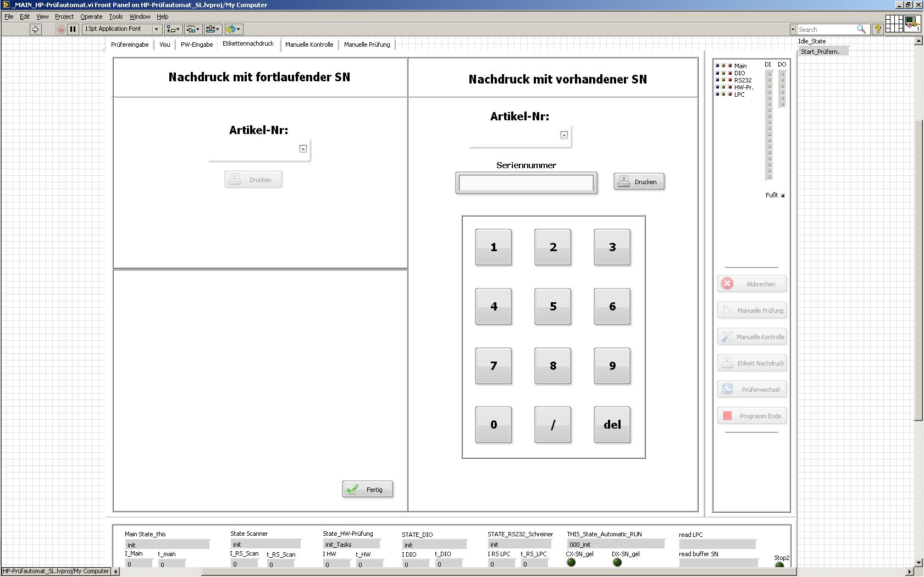Click the Programm Ende button
The width and height of the screenshot is (924, 577).
click(752, 416)
